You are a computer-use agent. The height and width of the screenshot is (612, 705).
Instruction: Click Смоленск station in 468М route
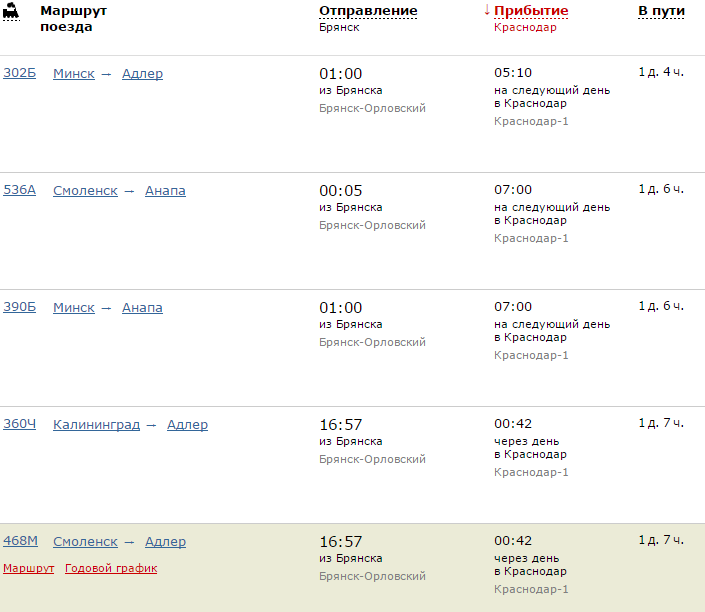click(85, 542)
